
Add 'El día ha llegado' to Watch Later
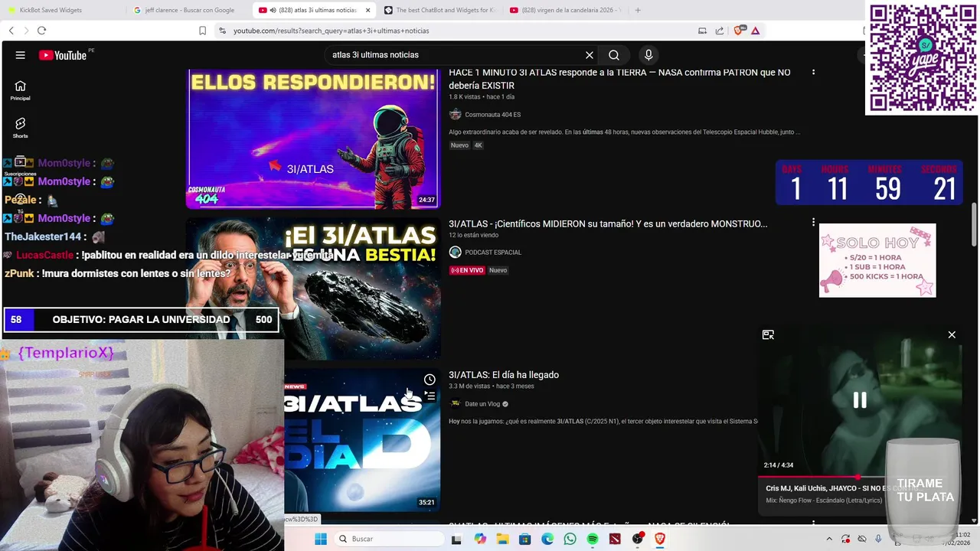pyautogui.click(x=430, y=380)
